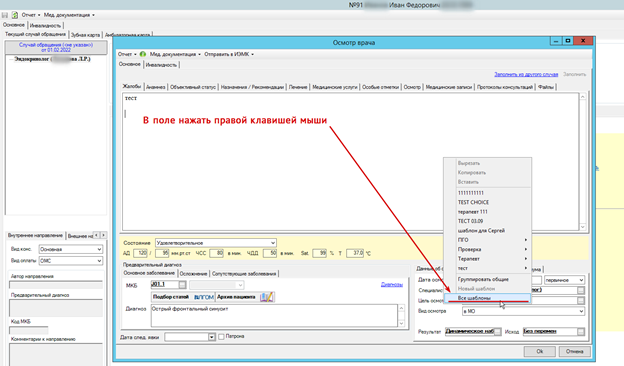Click the save icon in main toolbar

(5, 15)
